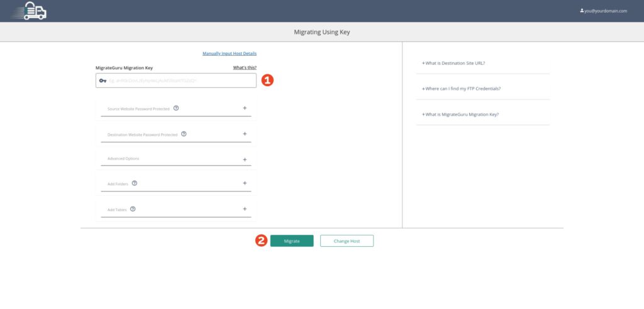Expand Destination Website Password Protected section
Viewport: 644px width, 309px height.
(x=245, y=134)
